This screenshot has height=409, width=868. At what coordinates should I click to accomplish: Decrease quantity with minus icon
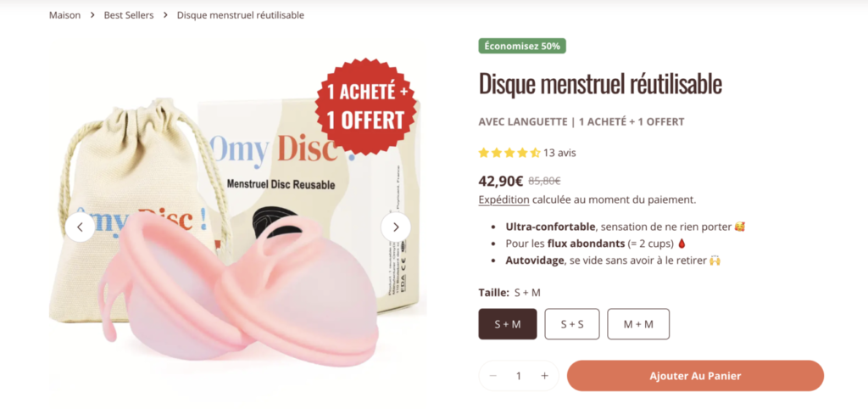click(x=493, y=376)
